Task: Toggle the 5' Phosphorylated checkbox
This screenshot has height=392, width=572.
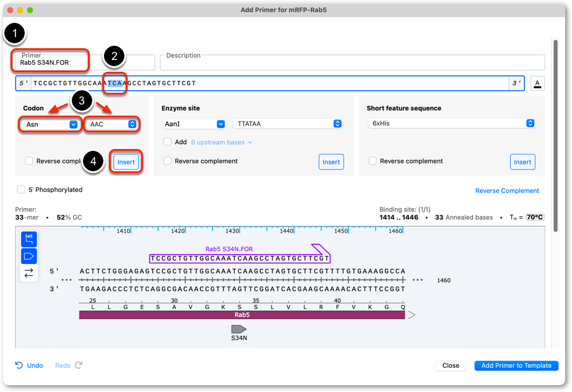Action: click(x=21, y=189)
